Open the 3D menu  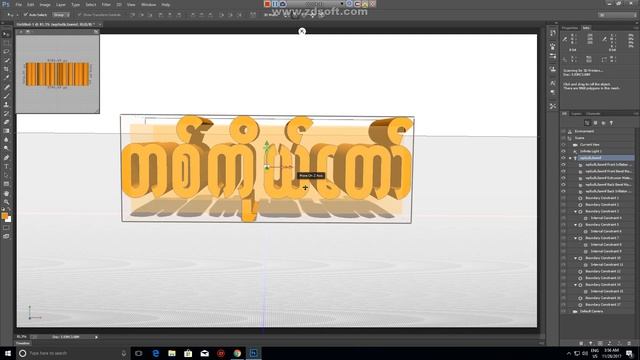coord(119,4)
